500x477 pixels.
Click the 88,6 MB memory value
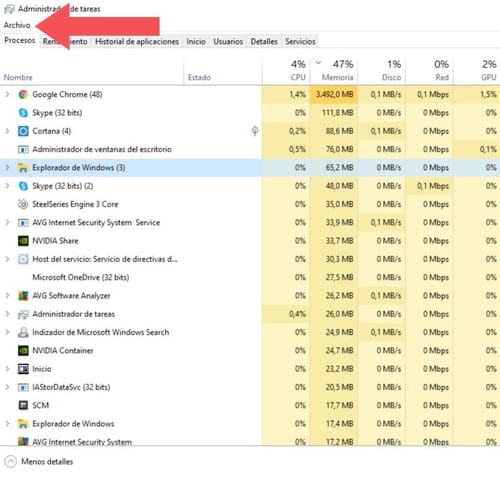(x=339, y=131)
